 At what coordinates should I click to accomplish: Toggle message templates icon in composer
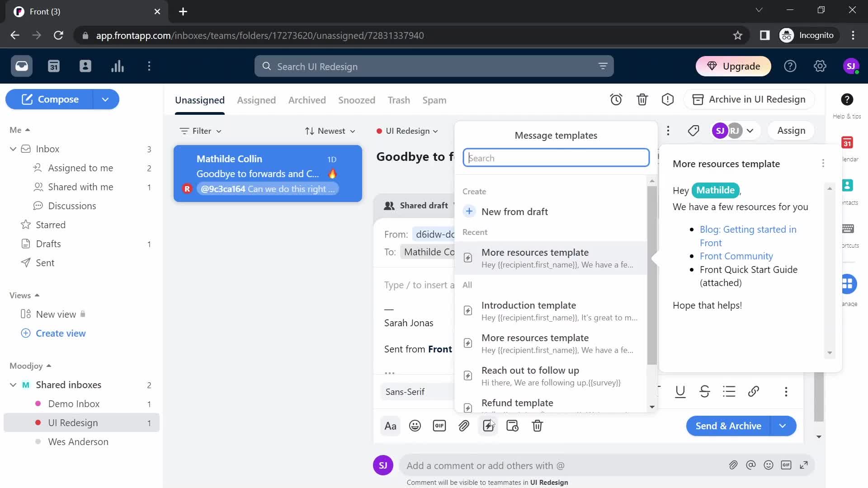[488, 426]
